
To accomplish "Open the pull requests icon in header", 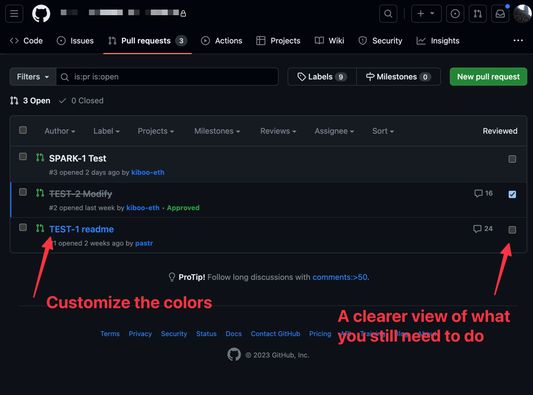I will [x=478, y=14].
